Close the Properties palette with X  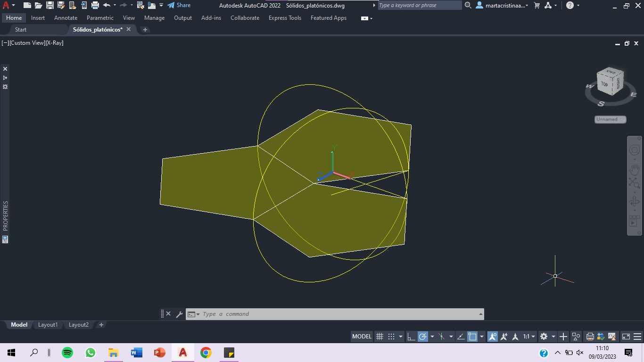(x=5, y=69)
